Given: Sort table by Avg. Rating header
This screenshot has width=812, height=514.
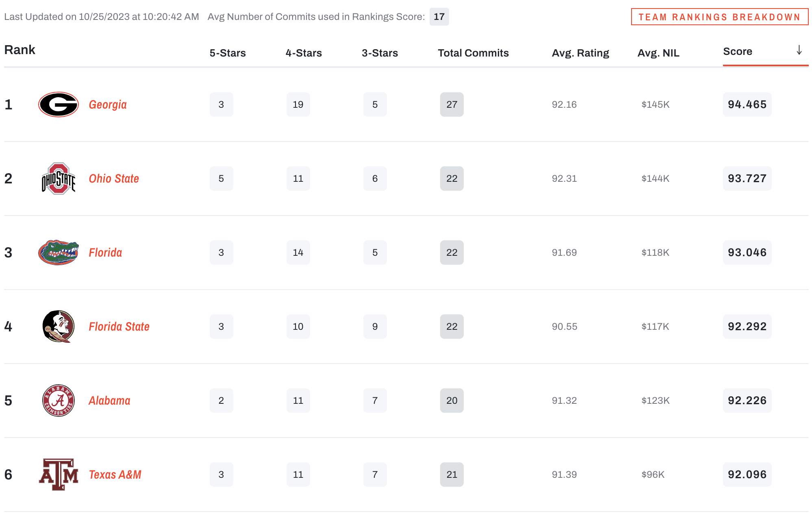Looking at the screenshot, I should point(580,53).
